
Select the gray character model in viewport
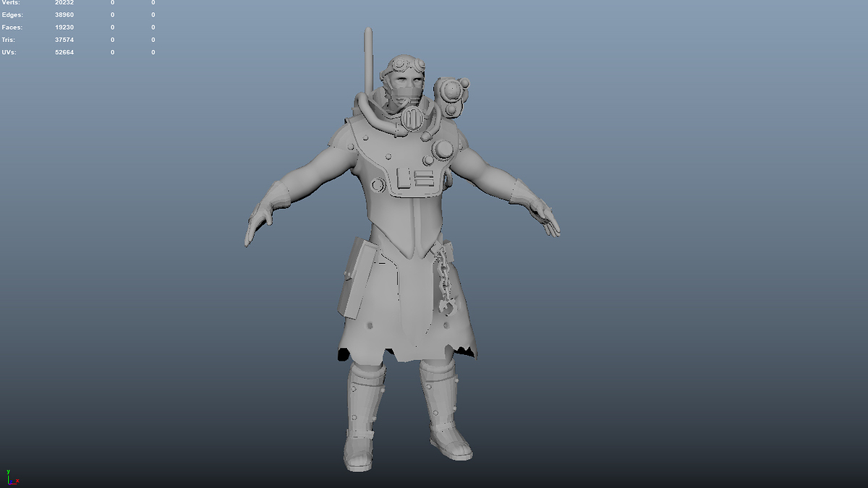[x=402, y=249]
